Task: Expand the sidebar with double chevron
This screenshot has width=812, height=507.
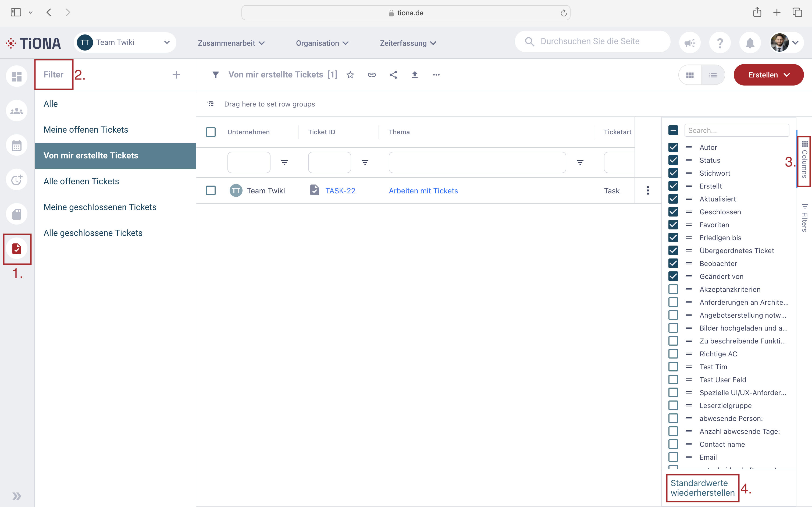Action: pyautogui.click(x=16, y=496)
